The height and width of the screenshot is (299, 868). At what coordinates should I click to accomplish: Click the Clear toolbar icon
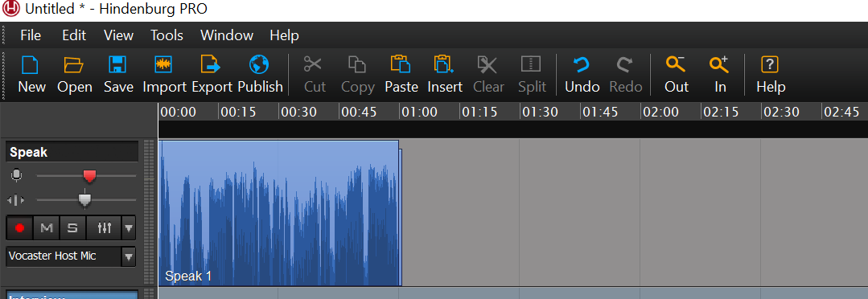point(487,65)
